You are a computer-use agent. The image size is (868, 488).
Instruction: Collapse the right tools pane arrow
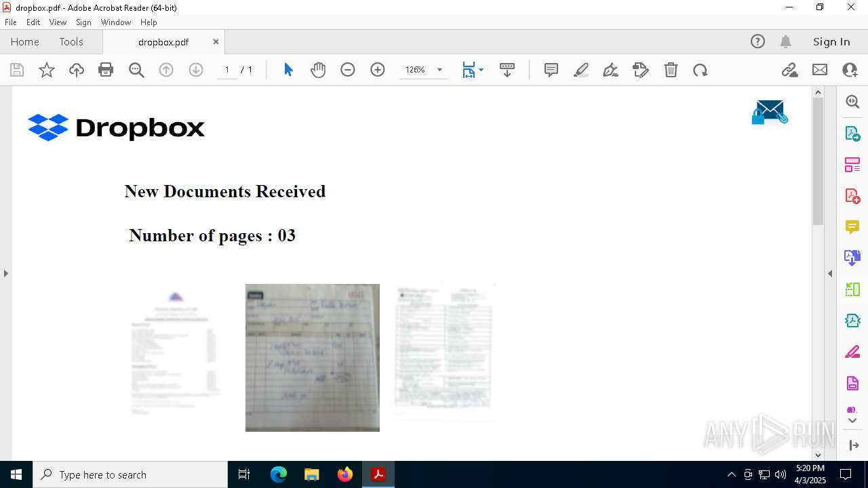pyautogui.click(x=830, y=273)
